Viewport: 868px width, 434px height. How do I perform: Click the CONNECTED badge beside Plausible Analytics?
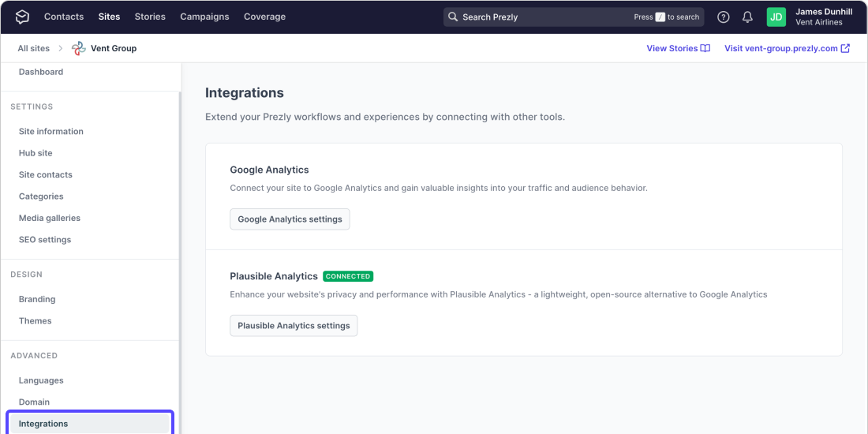348,276
